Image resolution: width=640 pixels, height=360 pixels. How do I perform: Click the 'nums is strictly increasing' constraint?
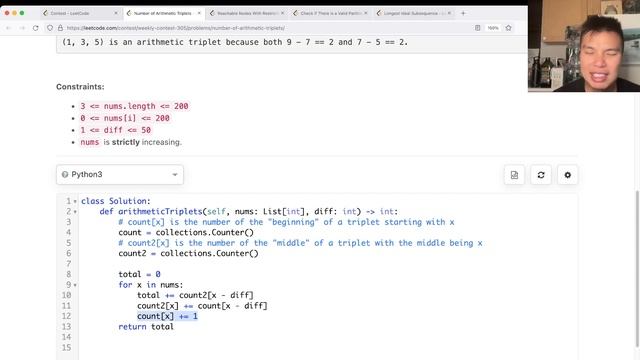tap(131, 142)
